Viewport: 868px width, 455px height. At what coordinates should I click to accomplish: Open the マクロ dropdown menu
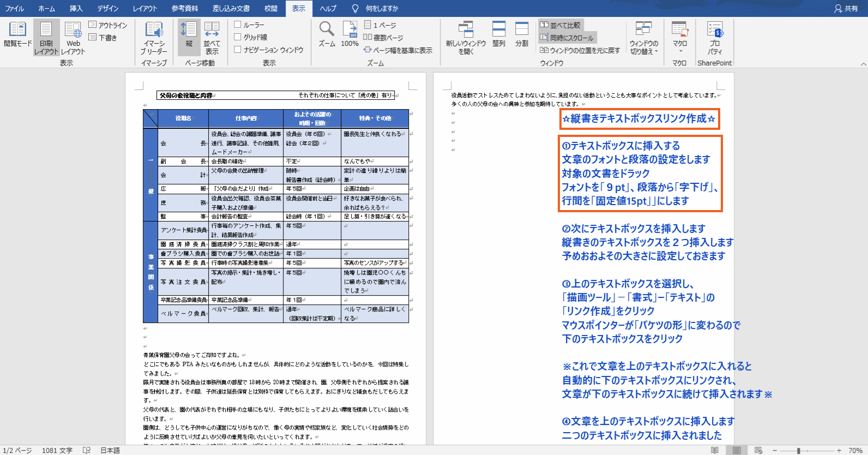click(680, 37)
